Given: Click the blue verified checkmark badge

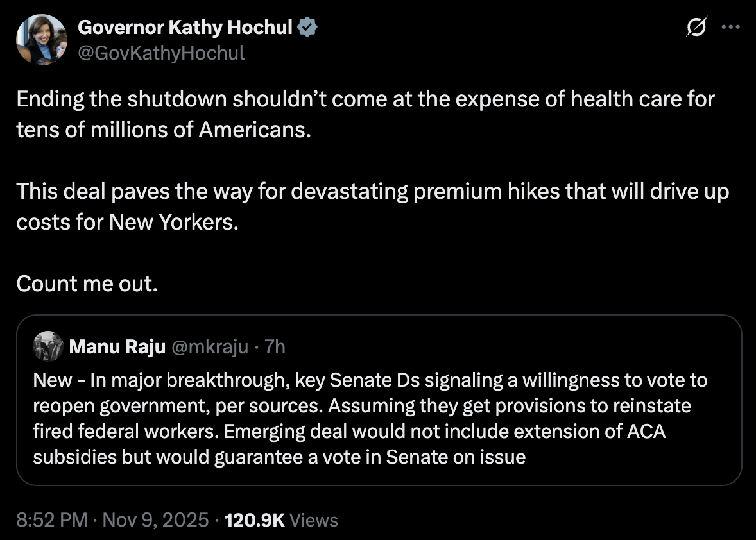Looking at the screenshot, I should coord(308,28).
